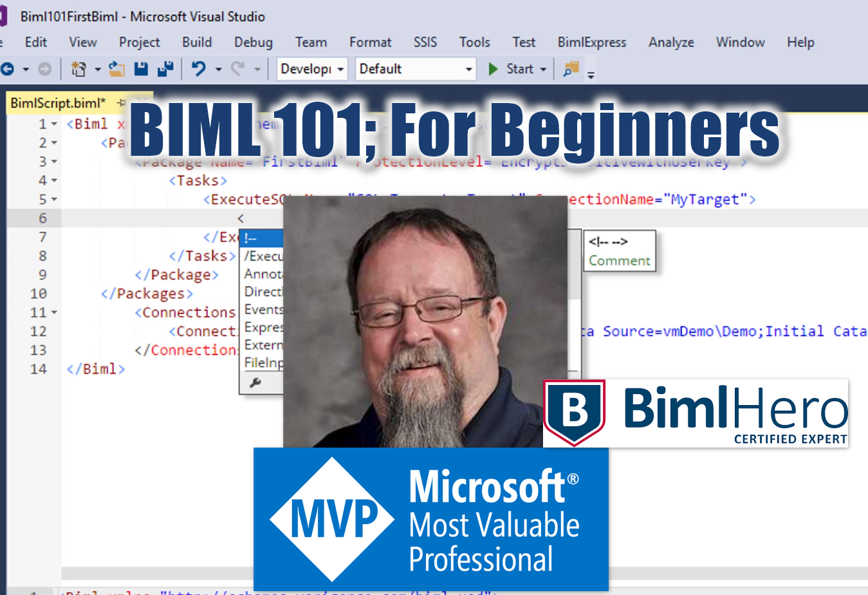Open the Tools menu

tap(475, 42)
